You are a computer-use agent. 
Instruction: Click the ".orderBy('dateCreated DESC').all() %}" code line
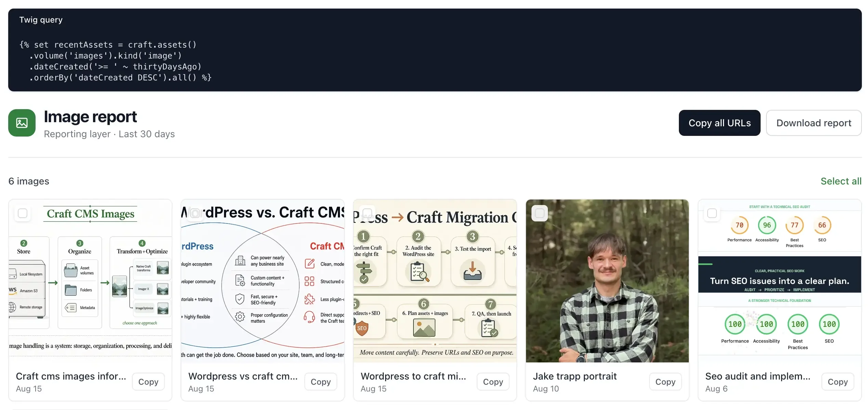(120, 78)
